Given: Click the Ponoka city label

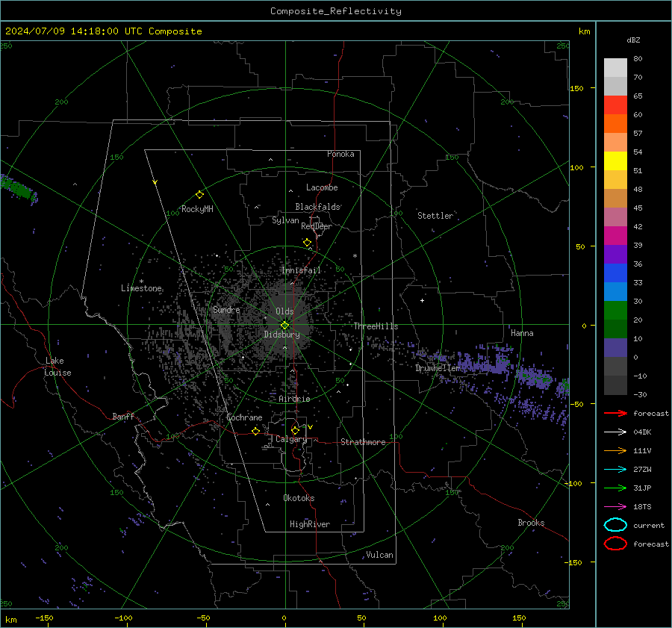Looking at the screenshot, I should click(x=340, y=154).
